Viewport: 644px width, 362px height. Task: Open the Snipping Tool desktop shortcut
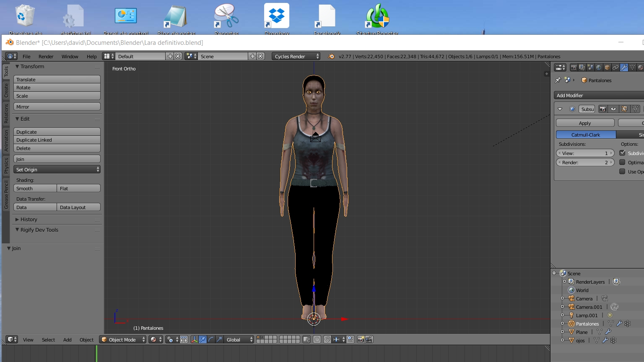[226, 19]
